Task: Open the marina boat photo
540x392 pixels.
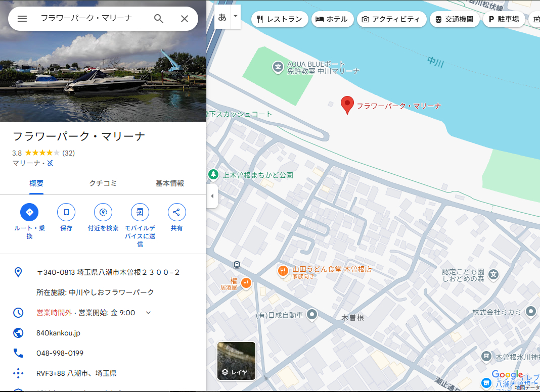Action: pos(103,76)
